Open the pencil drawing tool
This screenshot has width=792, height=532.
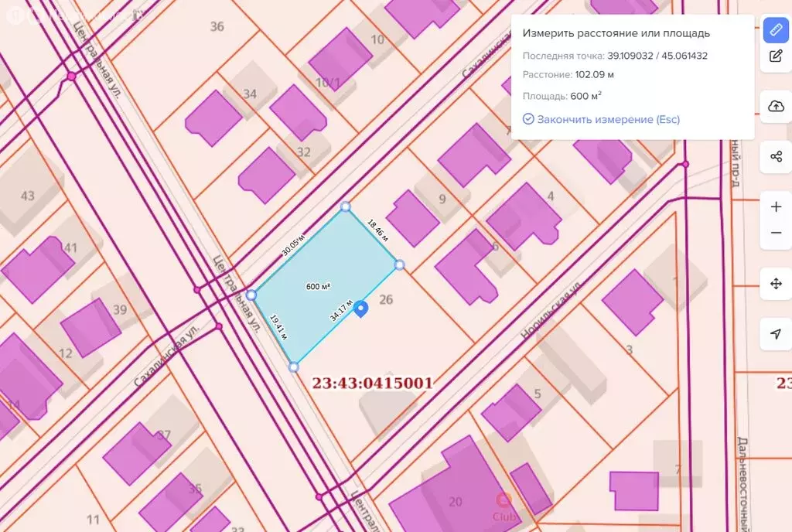776,56
